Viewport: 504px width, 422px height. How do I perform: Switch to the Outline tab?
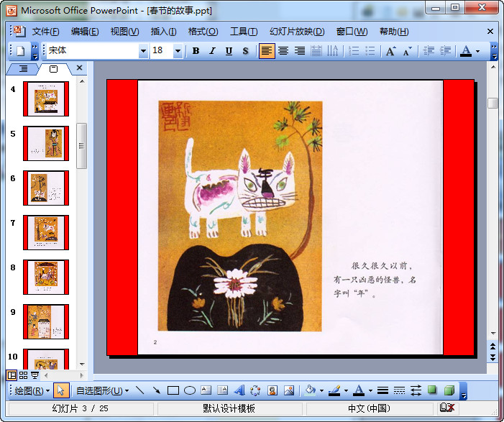23,69
